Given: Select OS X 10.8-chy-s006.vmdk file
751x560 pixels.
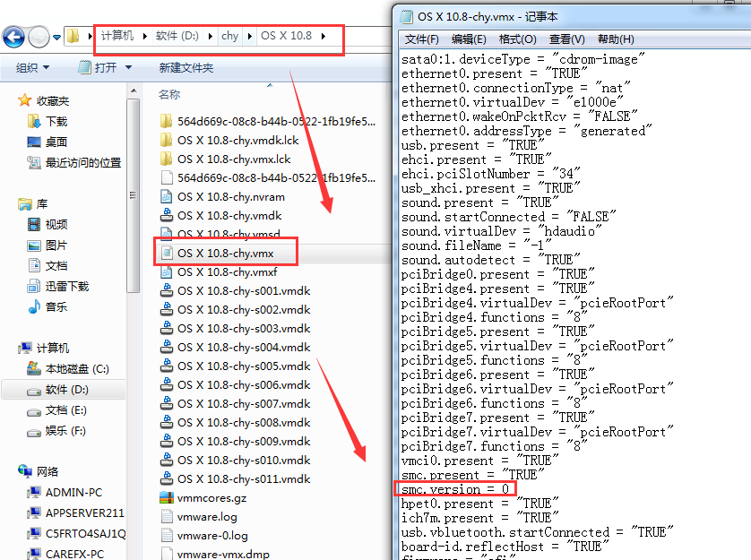Looking at the screenshot, I should (235, 384).
